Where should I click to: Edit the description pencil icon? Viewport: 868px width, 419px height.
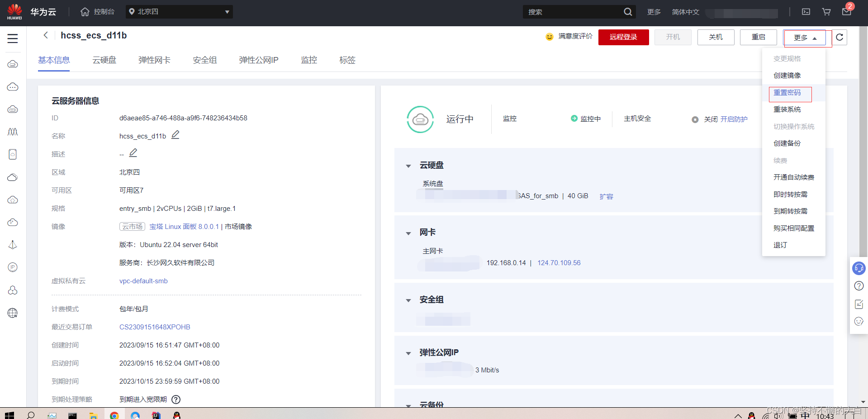click(133, 153)
